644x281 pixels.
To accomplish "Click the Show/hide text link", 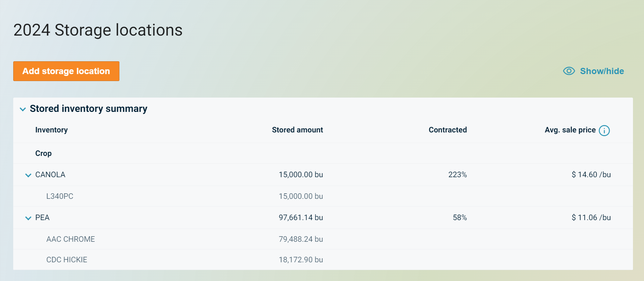I will point(602,71).
